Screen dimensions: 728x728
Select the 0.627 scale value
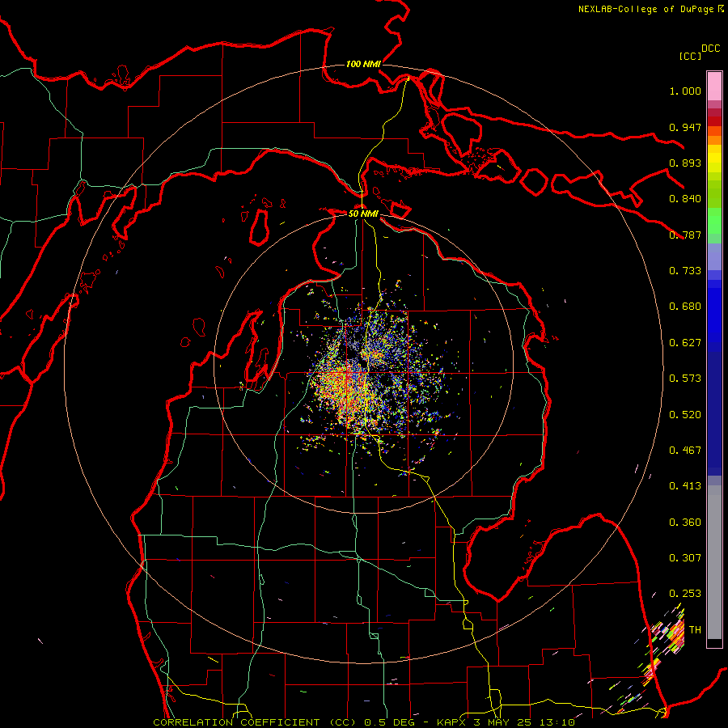click(685, 343)
